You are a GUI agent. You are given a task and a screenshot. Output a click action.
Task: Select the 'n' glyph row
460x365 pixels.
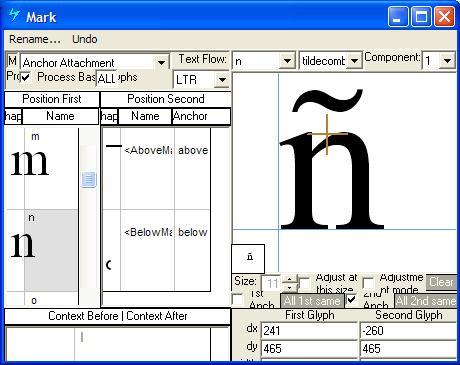(42, 250)
